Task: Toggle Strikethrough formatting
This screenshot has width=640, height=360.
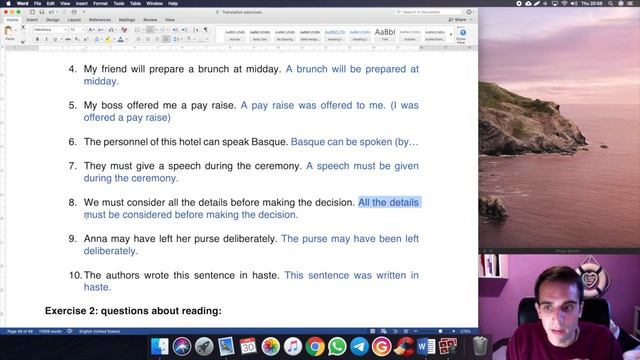Action: 68,39
